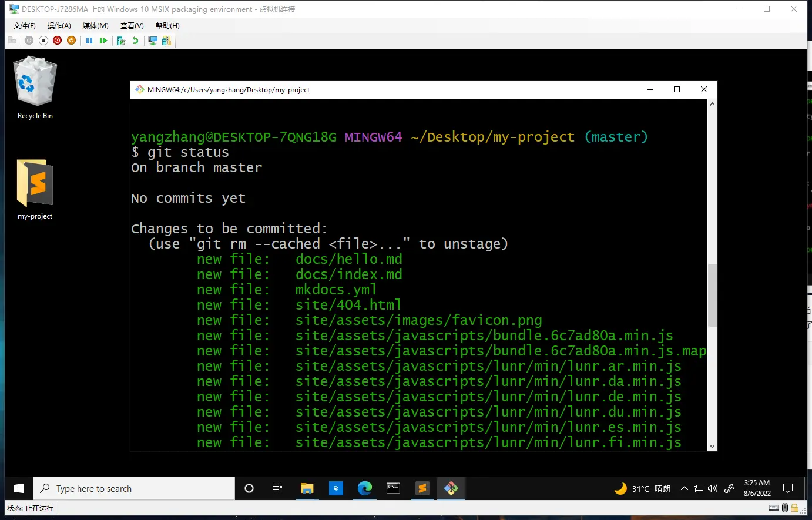Click the green Reset VM icon
The width and height of the screenshot is (812, 520).
pyautogui.click(x=103, y=41)
